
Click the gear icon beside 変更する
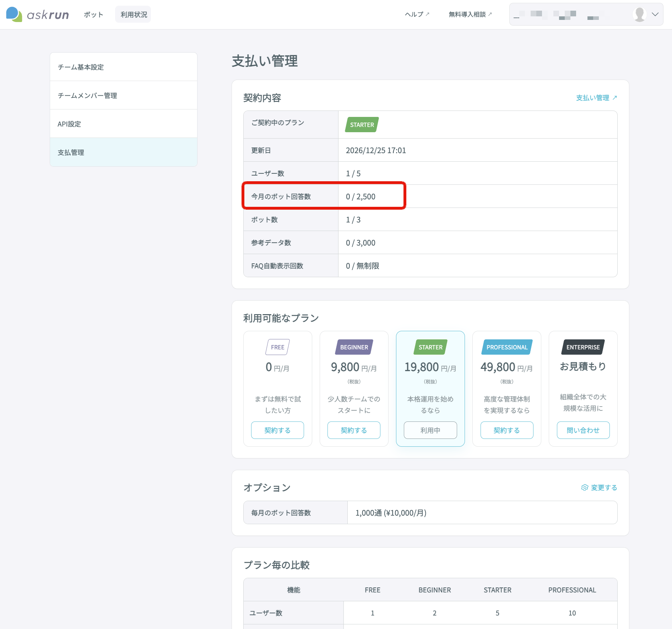pos(585,488)
